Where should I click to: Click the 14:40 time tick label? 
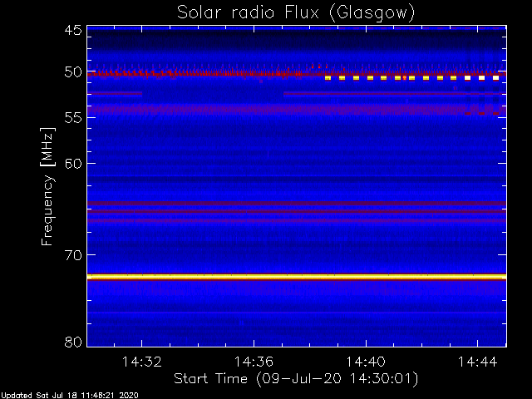pyautogui.click(x=366, y=362)
